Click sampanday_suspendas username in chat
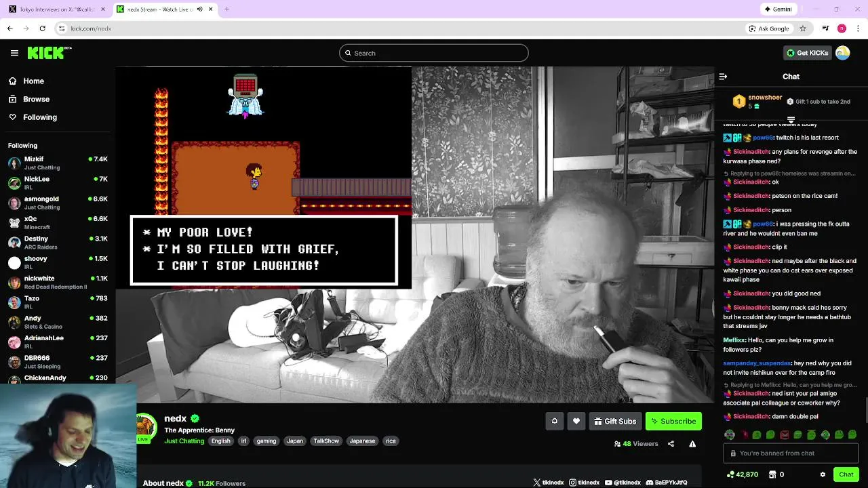This screenshot has width=868, height=488. [757, 363]
